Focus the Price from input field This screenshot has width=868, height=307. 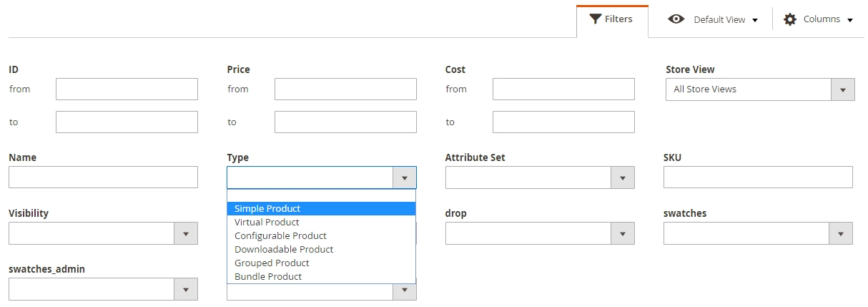pos(345,89)
